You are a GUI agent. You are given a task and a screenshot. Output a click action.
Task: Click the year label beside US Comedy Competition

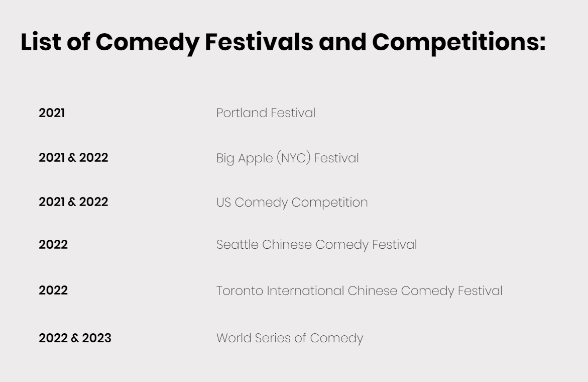coord(73,202)
